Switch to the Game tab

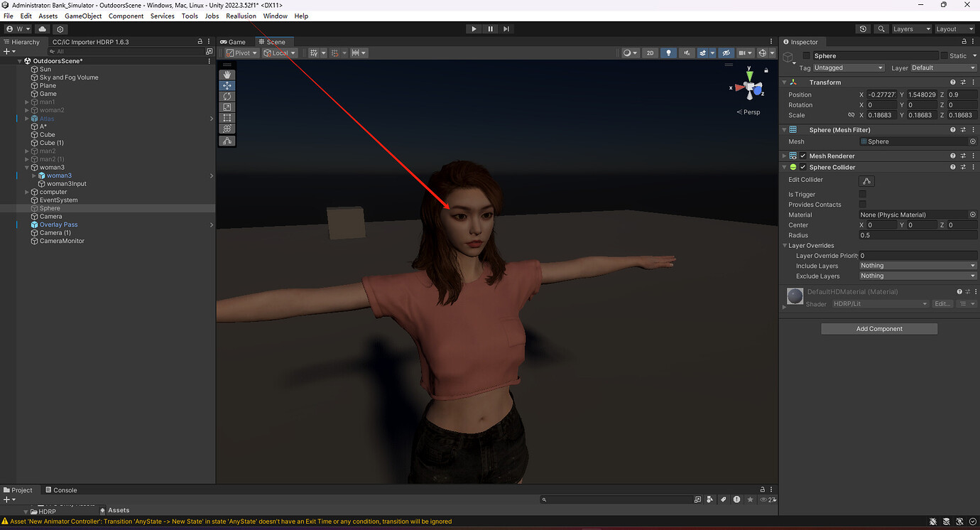tap(233, 41)
